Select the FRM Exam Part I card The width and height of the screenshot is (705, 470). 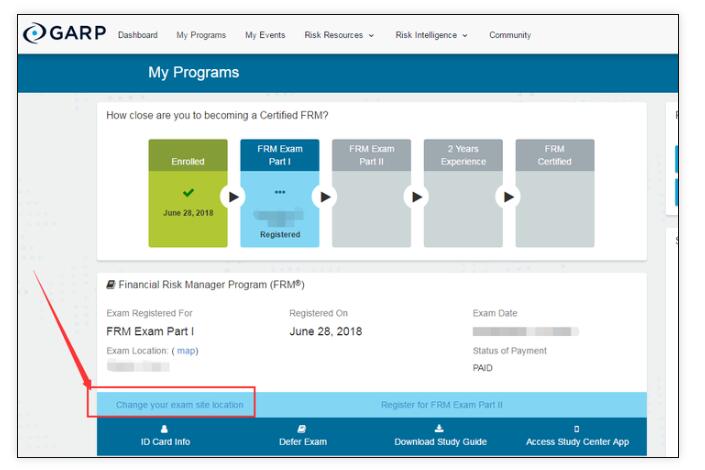point(280,193)
